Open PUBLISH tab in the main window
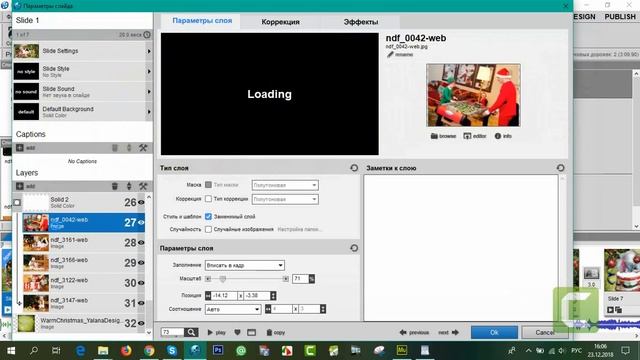Viewport: 640px width, 360px height. [x=620, y=17]
